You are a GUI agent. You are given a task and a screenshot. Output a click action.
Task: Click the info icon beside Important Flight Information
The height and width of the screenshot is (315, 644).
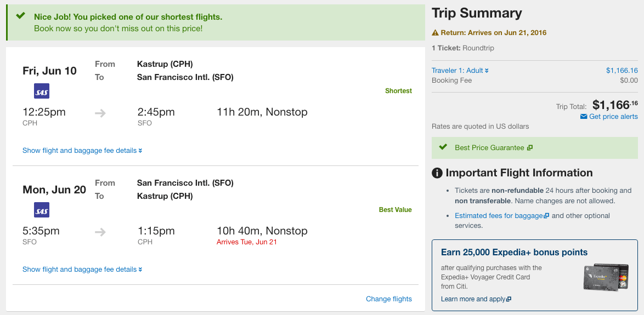437,173
